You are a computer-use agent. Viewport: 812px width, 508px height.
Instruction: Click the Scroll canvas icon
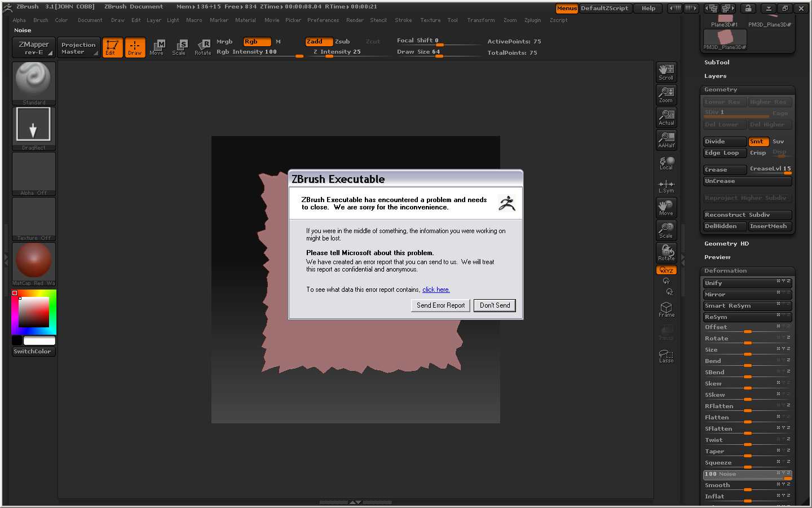pyautogui.click(x=667, y=72)
